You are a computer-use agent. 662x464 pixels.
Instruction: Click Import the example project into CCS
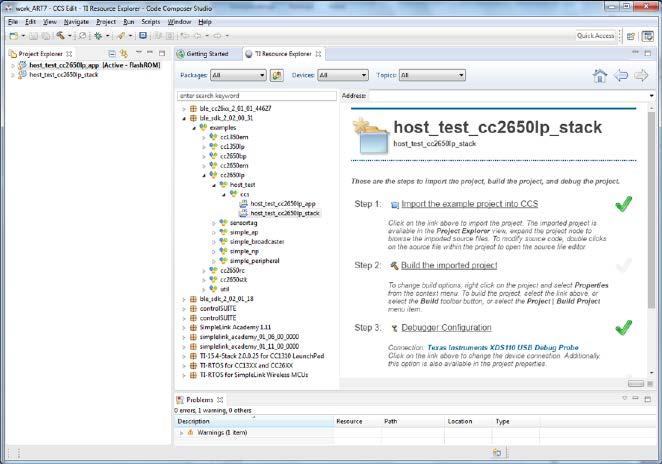pyautogui.click(x=469, y=204)
